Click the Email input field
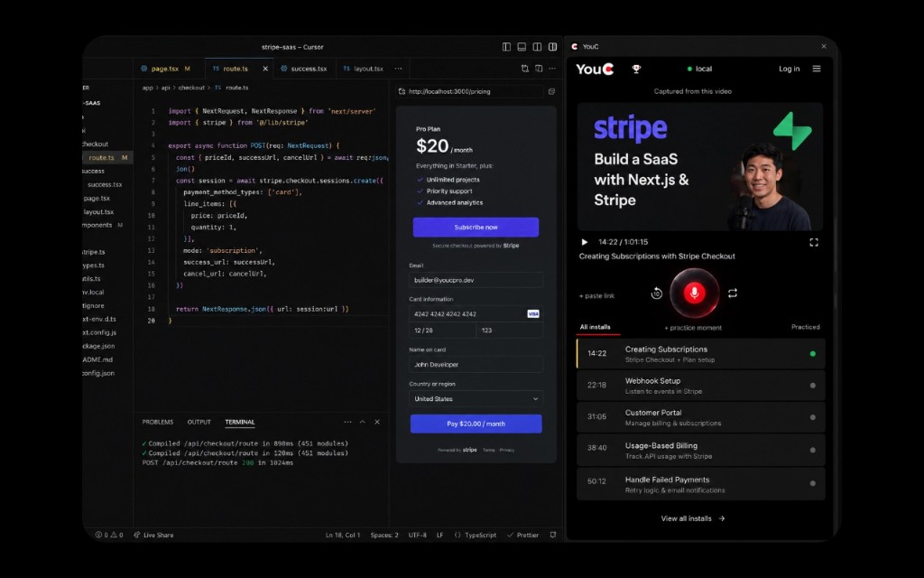Viewport: 924px width, 578px height. 476,280
